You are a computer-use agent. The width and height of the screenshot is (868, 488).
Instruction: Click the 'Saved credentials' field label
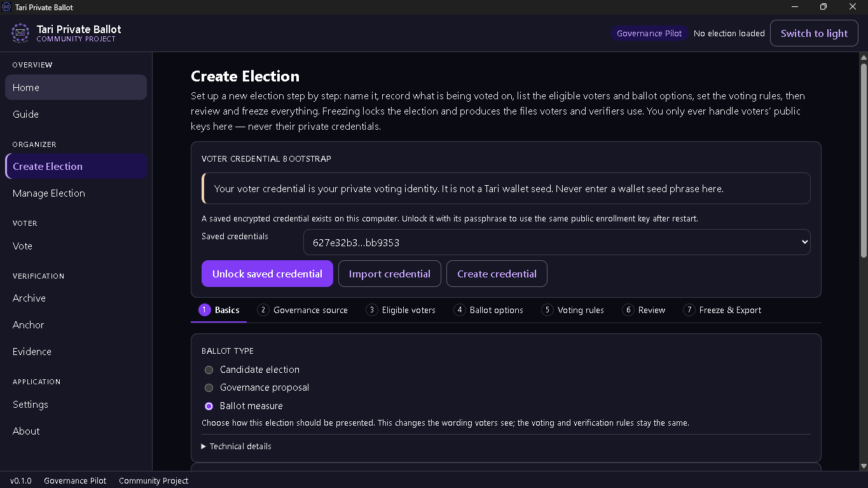coord(235,236)
